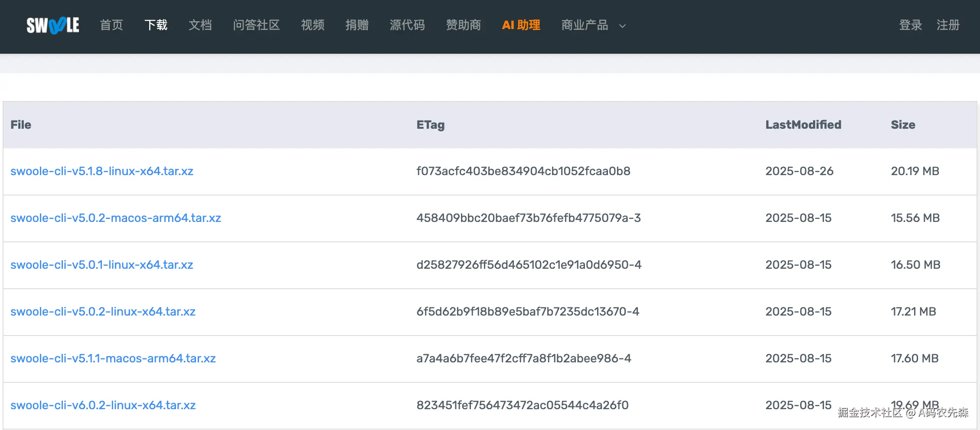Click the Swoole logo
980x430 pixels.
click(x=53, y=25)
